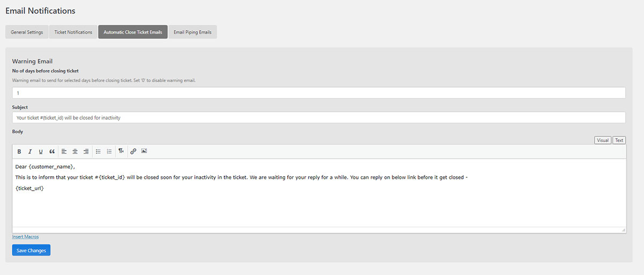This screenshot has width=644, height=275.
Task: Open the Ticket Notifications tab
Action: [74, 32]
